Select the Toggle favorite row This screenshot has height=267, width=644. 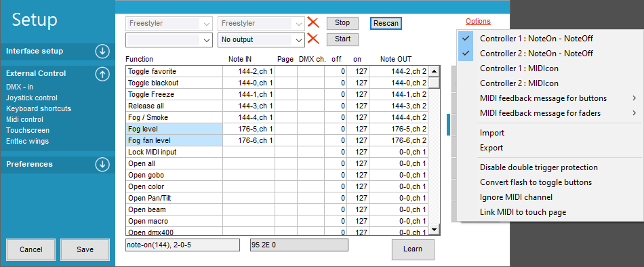coord(277,71)
